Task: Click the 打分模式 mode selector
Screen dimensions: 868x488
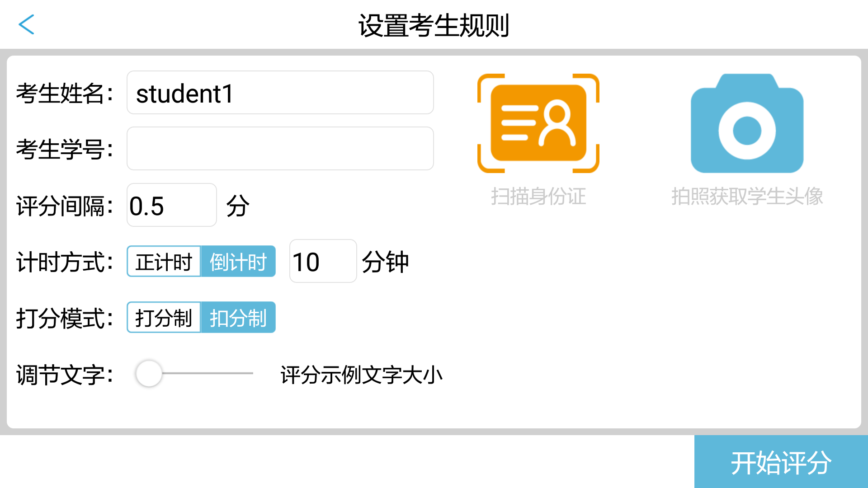Action: point(201,317)
